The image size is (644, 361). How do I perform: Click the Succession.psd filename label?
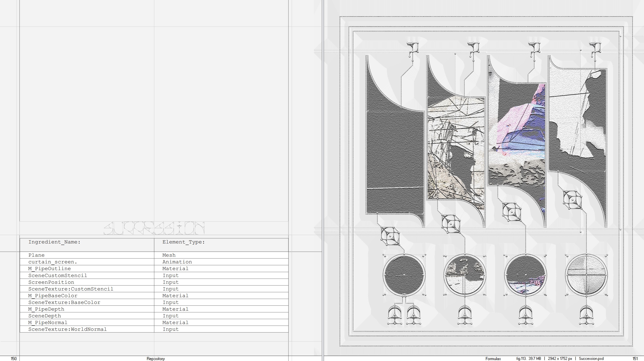pyautogui.click(x=591, y=359)
